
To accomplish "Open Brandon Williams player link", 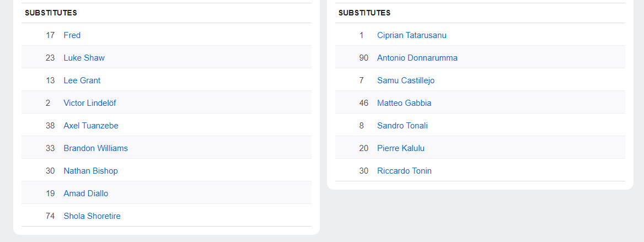I will [95, 148].
